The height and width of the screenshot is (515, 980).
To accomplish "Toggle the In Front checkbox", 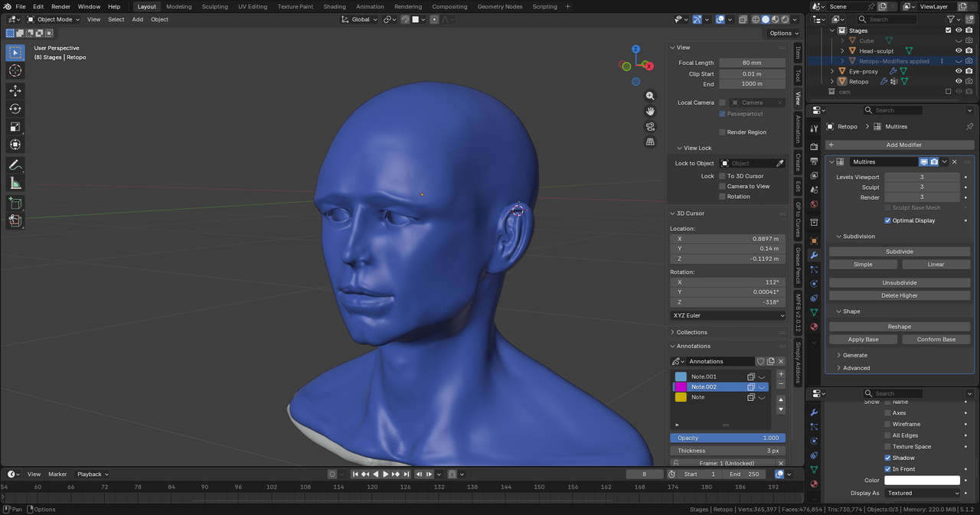I will (887, 469).
